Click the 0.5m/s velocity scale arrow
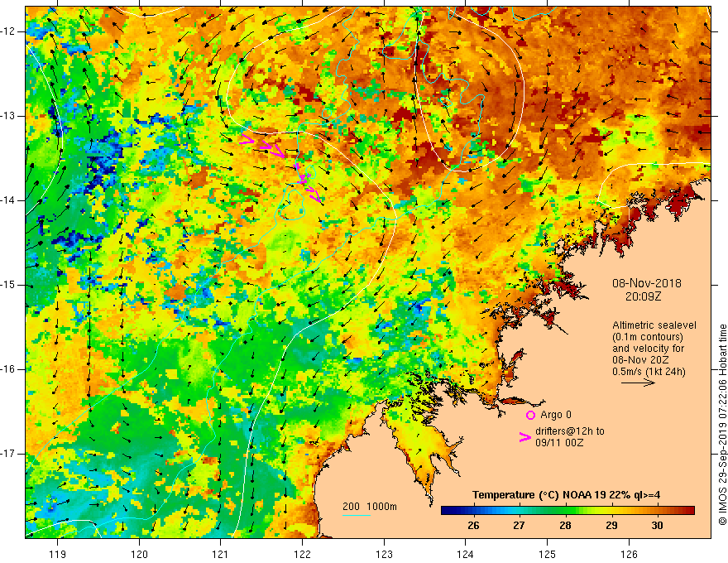The height and width of the screenshot is (563, 728). click(638, 383)
